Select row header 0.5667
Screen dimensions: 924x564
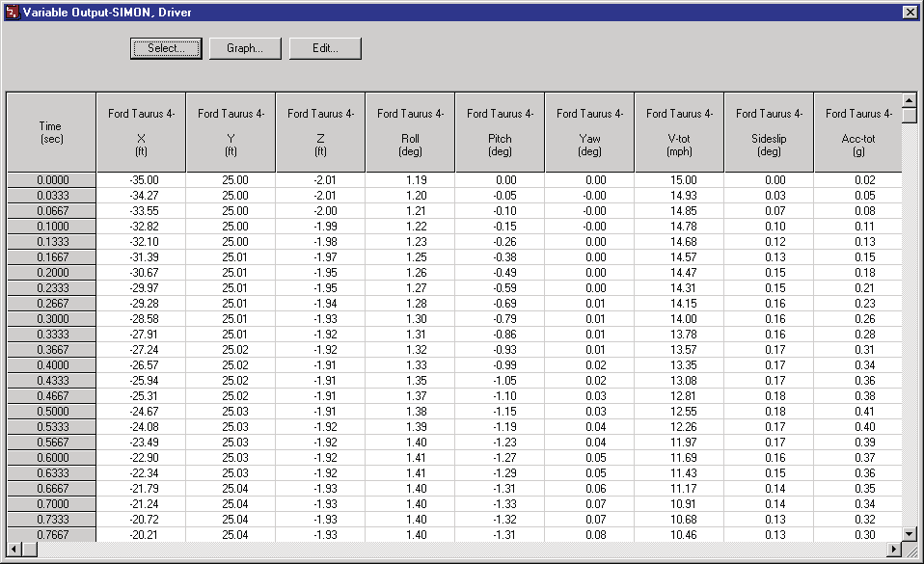click(x=51, y=443)
